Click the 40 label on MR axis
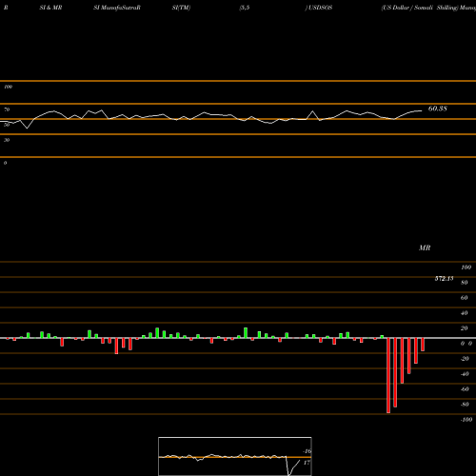This screenshot has width=476, height=476. (465, 313)
